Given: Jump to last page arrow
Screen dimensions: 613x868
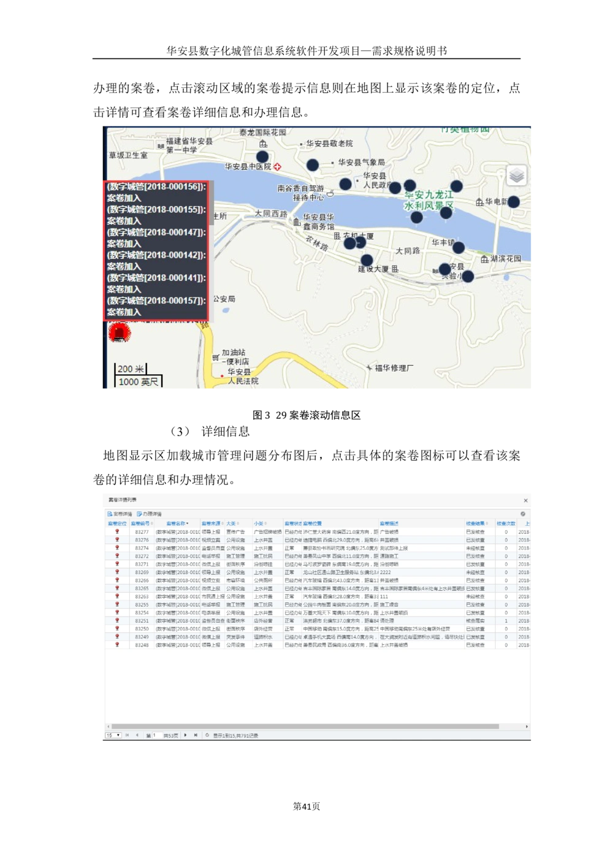Looking at the screenshot, I should point(196,735).
